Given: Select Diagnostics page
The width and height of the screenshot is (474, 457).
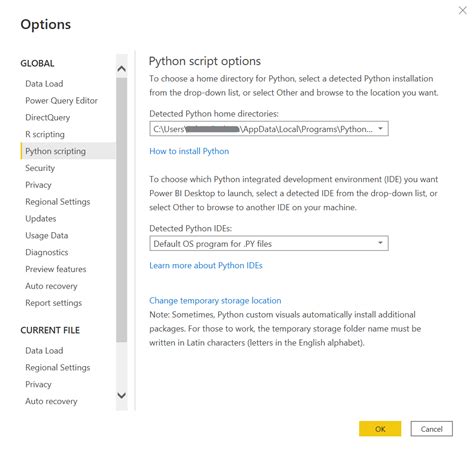Looking at the screenshot, I should pyautogui.click(x=47, y=252).
